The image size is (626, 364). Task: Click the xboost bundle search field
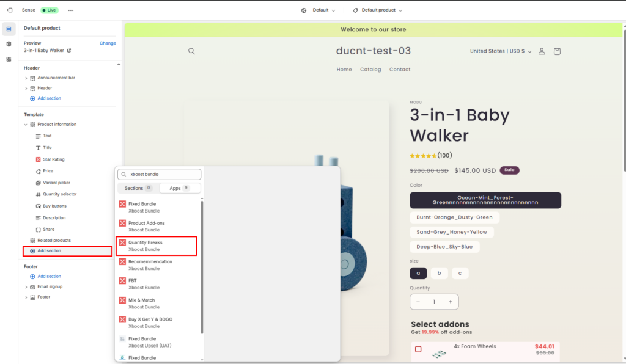point(163,174)
